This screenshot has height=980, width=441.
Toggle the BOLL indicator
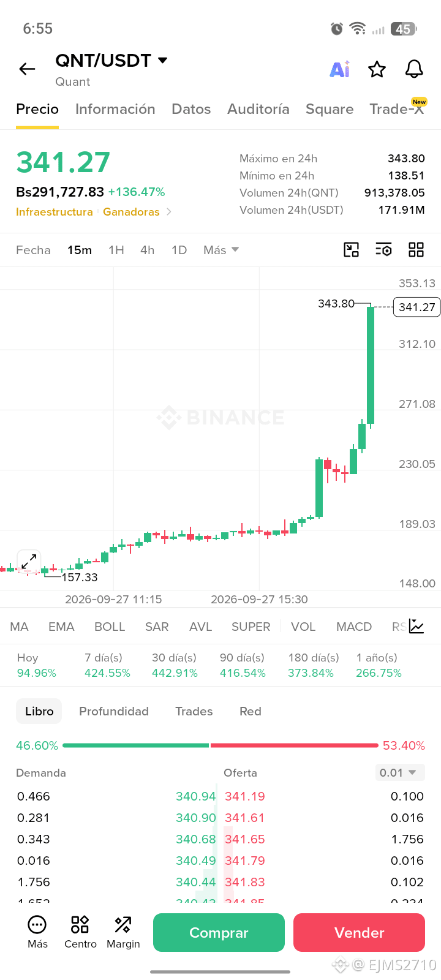[x=110, y=627]
